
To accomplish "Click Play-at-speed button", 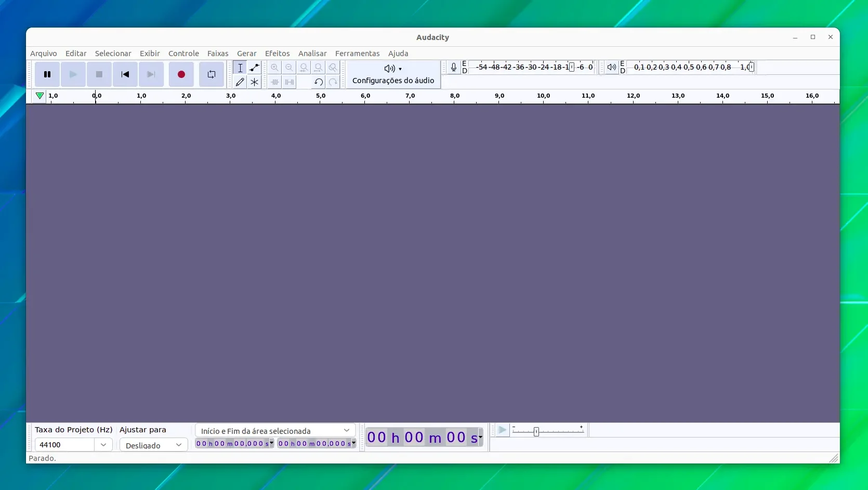I will 502,430.
